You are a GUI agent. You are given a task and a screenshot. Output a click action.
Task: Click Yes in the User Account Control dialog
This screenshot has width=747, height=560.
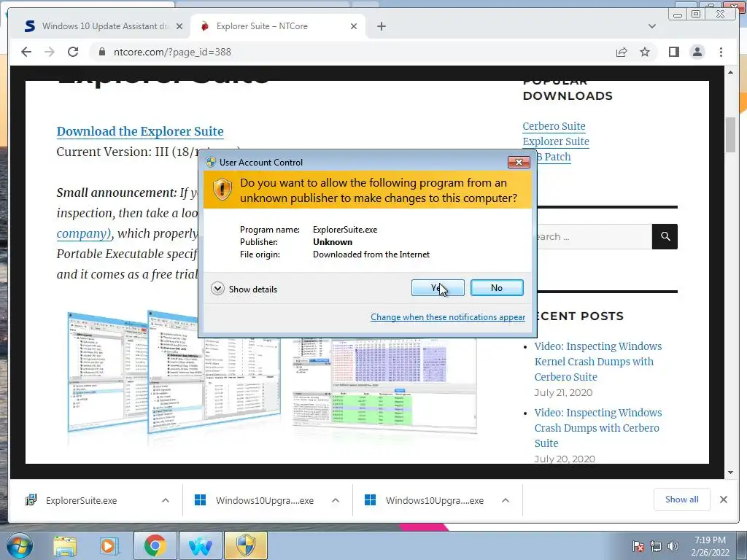(x=438, y=287)
